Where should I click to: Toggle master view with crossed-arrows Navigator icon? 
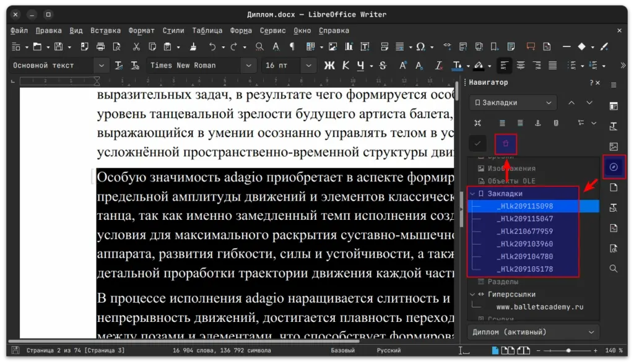[x=478, y=122]
